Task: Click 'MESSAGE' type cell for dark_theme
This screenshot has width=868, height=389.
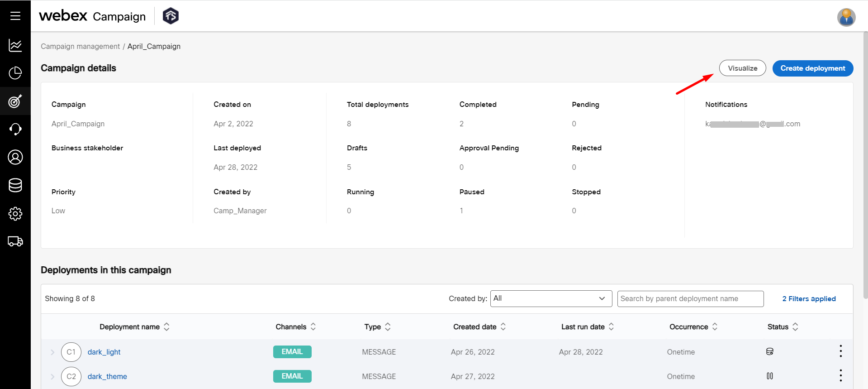Action: (379, 376)
